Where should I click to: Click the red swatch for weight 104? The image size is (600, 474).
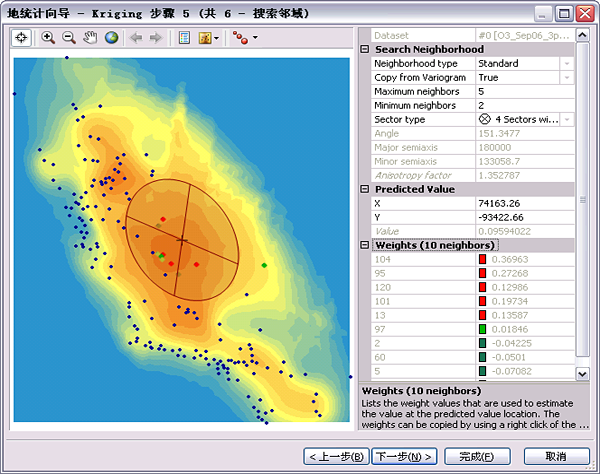coord(482,259)
